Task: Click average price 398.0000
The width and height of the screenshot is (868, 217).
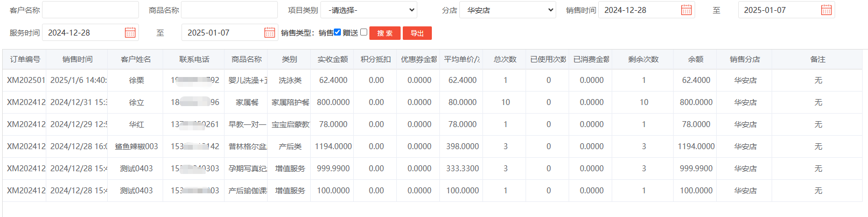Action: [463, 146]
